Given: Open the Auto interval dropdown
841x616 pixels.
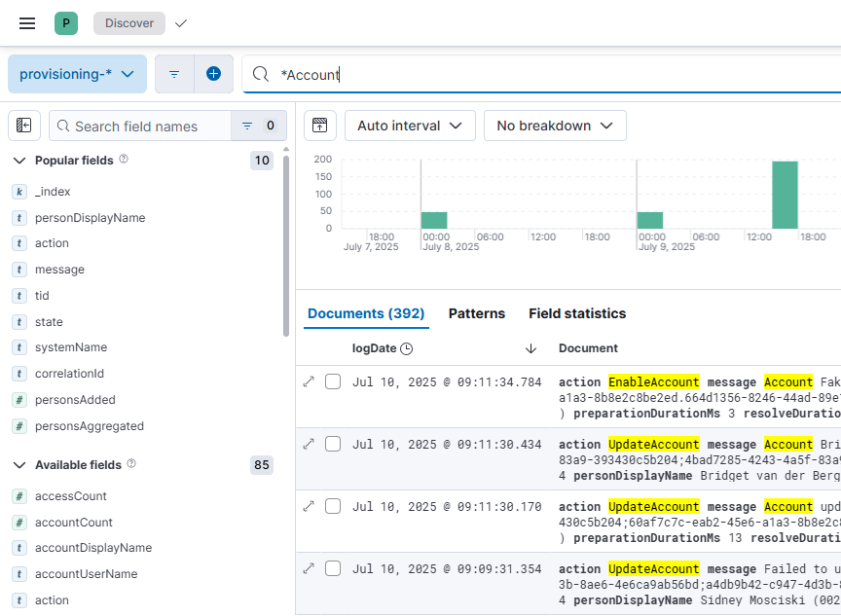Looking at the screenshot, I should [410, 126].
